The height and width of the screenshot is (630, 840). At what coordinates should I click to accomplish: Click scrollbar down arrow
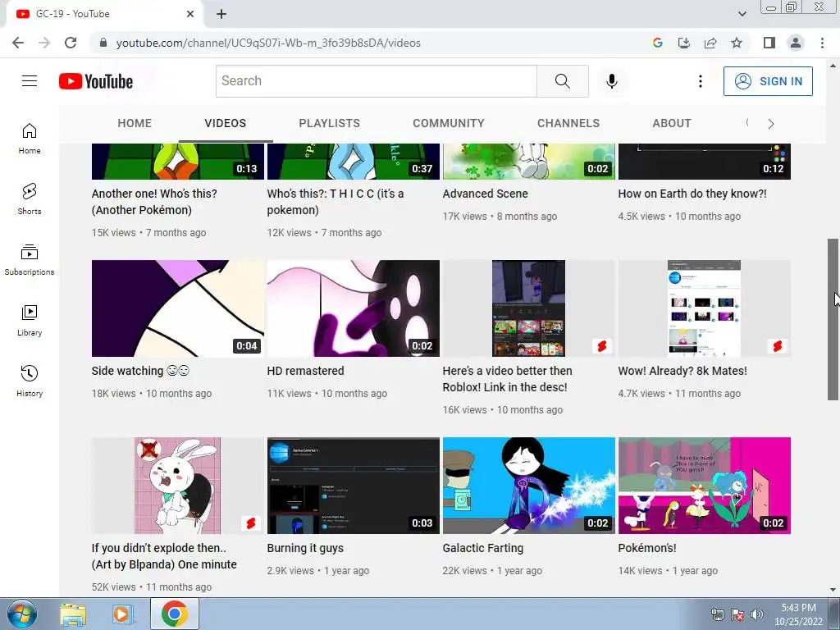[833, 590]
